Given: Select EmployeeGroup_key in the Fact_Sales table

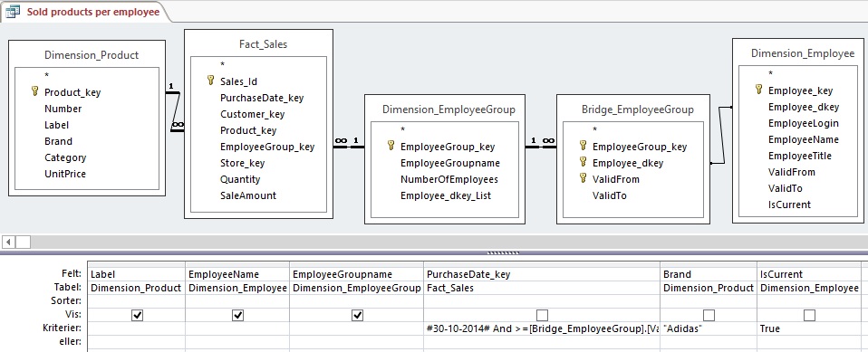Looking at the screenshot, I should coord(267,147).
